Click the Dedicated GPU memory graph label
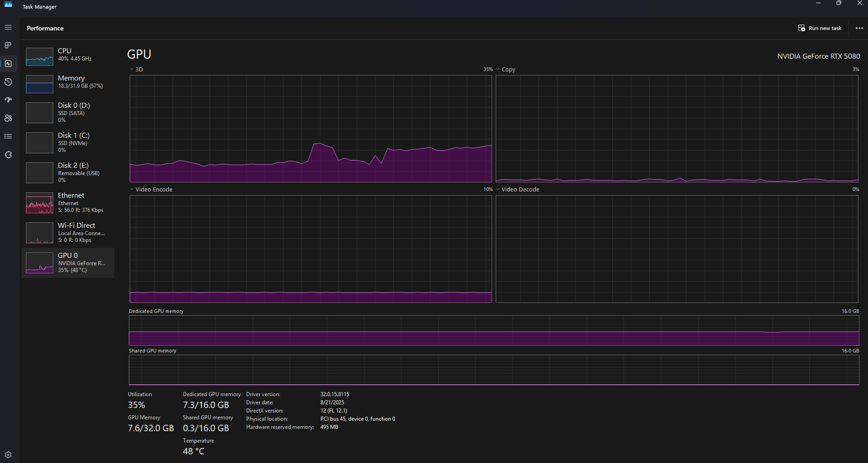This screenshot has height=463, width=868. pyautogui.click(x=156, y=311)
